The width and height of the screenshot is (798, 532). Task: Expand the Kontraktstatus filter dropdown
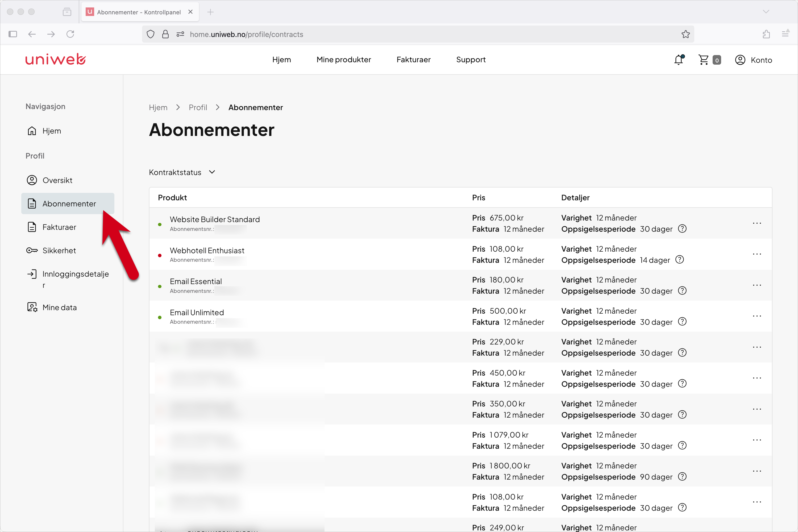click(182, 172)
